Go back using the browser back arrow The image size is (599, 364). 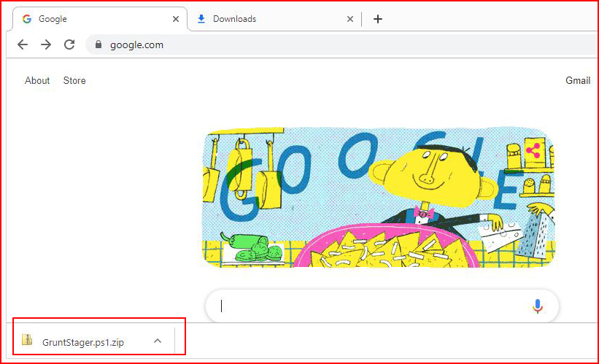pos(23,44)
